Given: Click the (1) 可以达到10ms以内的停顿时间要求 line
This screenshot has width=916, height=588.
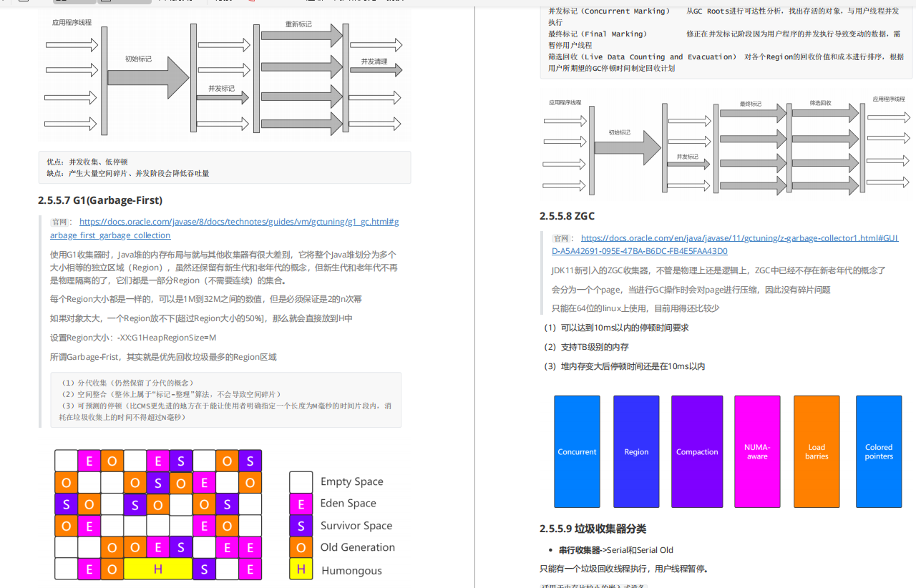Looking at the screenshot, I should tap(616, 328).
